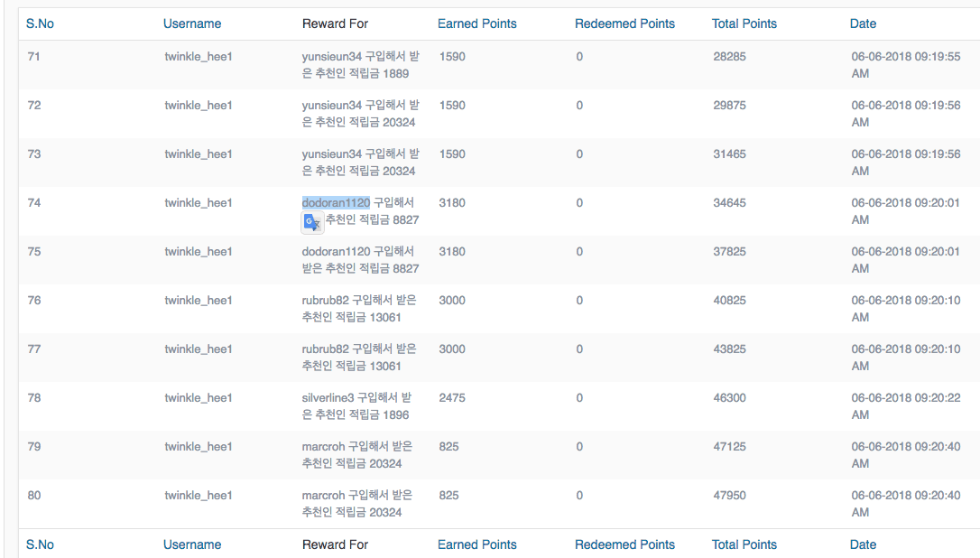Sort table by the S.No column header
The image size is (980, 558).
point(40,23)
